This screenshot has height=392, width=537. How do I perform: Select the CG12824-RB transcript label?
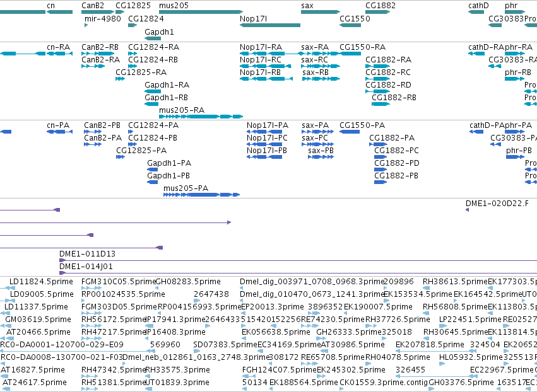(153, 60)
